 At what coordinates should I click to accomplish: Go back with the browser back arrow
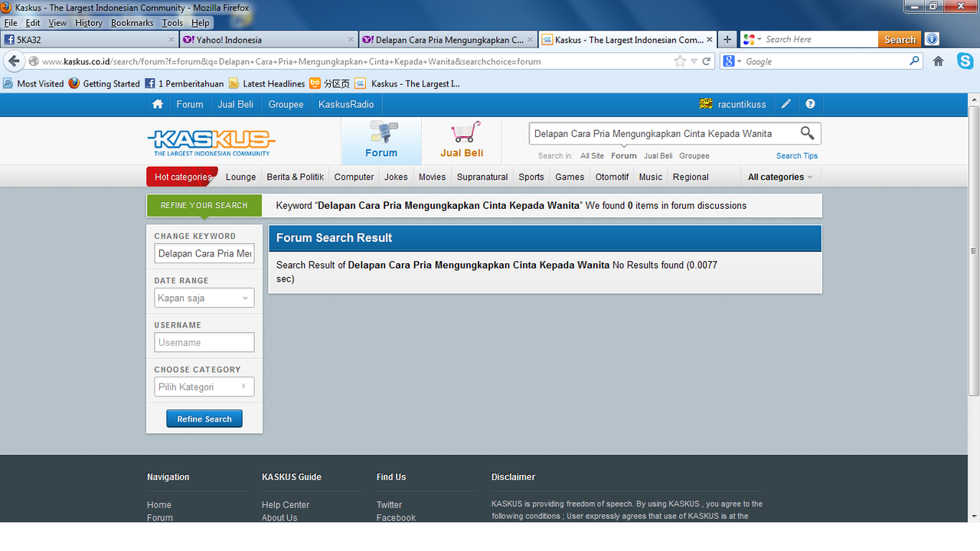coord(14,61)
